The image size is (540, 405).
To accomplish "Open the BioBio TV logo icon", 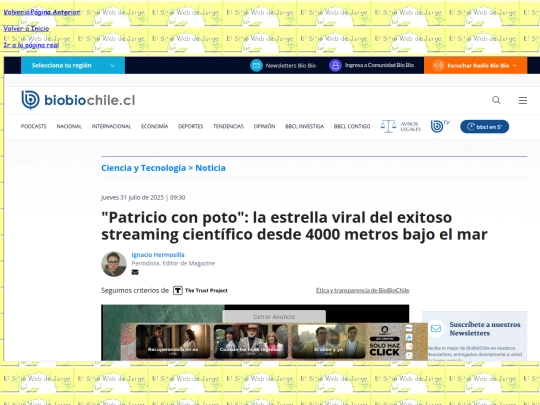I will pos(440,126).
